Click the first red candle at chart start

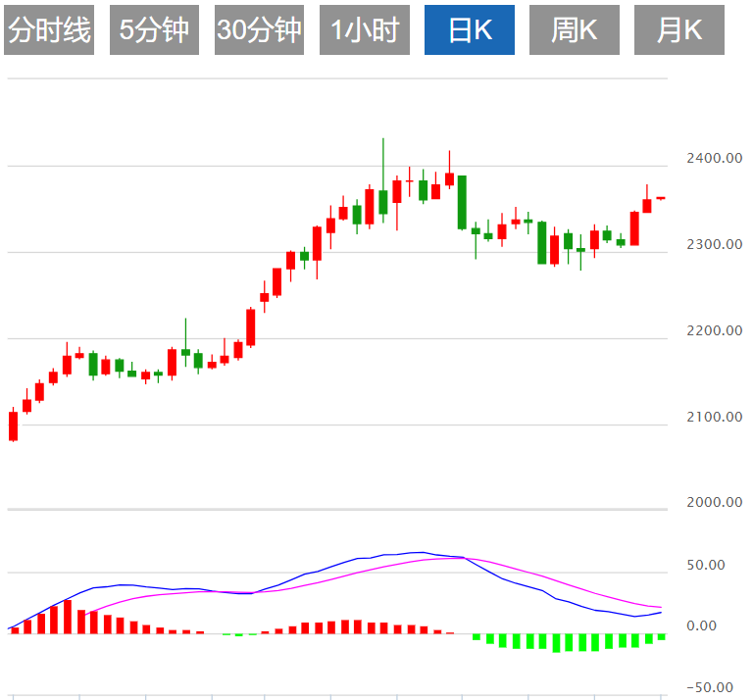click(14, 425)
